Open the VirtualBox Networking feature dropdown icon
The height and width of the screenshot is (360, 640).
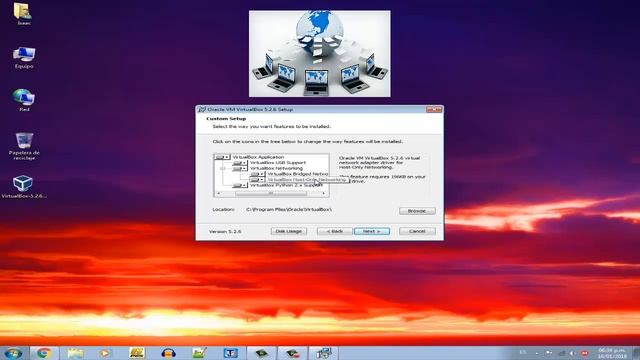(240, 168)
